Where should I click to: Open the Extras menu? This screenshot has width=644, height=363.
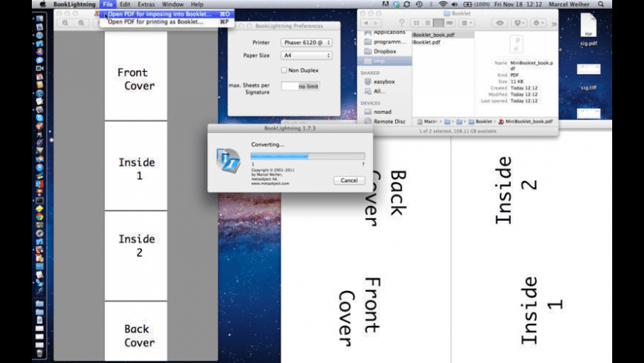147,4
